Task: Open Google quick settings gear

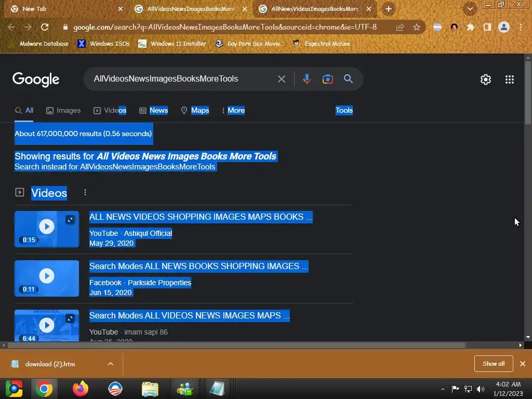Action: [x=486, y=79]
